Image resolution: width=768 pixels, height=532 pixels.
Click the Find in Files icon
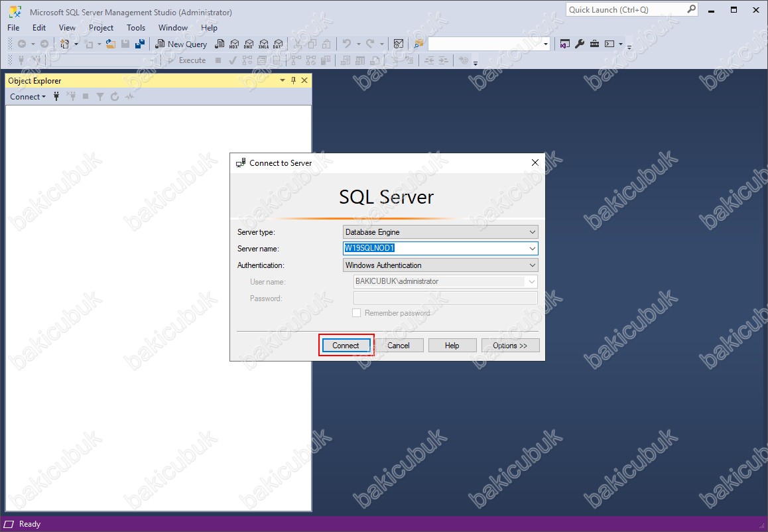(418, 44)
